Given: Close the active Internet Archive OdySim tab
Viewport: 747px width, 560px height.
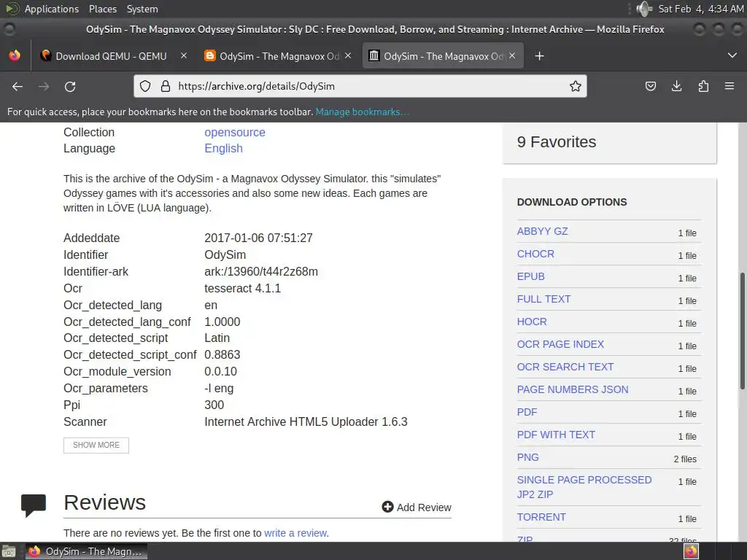Looking at the screenshot, I should click(512, 55).
